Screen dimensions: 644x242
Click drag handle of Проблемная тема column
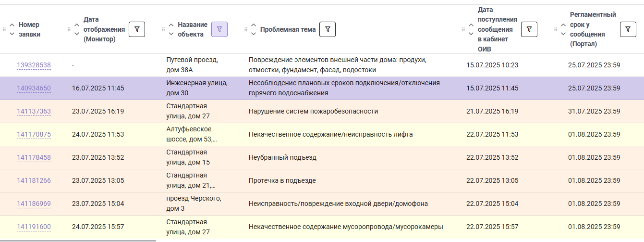246,29
